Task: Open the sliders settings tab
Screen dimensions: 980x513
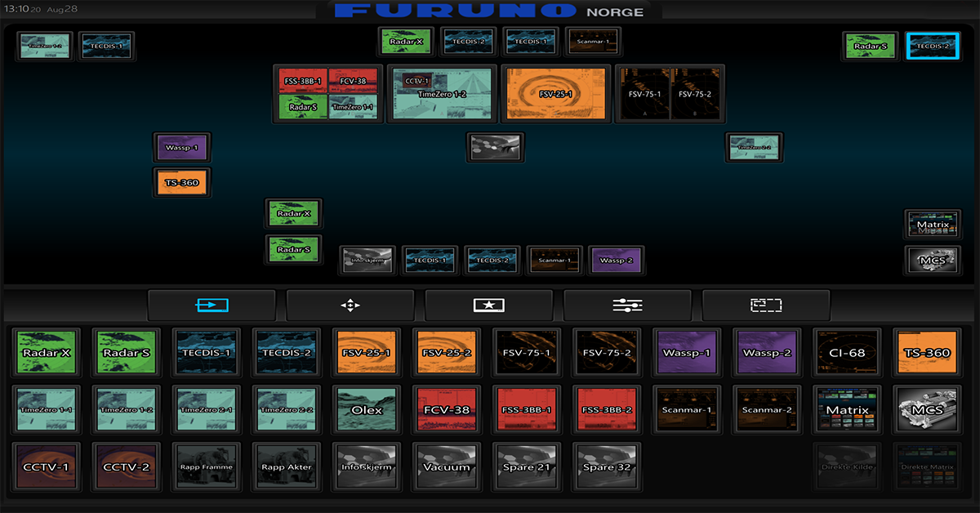Action: point(627,305)
